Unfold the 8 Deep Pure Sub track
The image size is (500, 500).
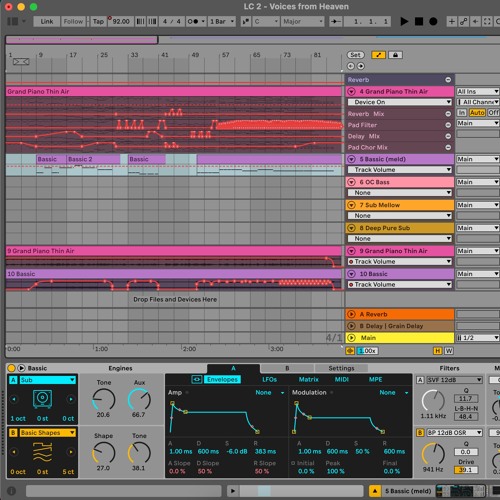[351, 228]
